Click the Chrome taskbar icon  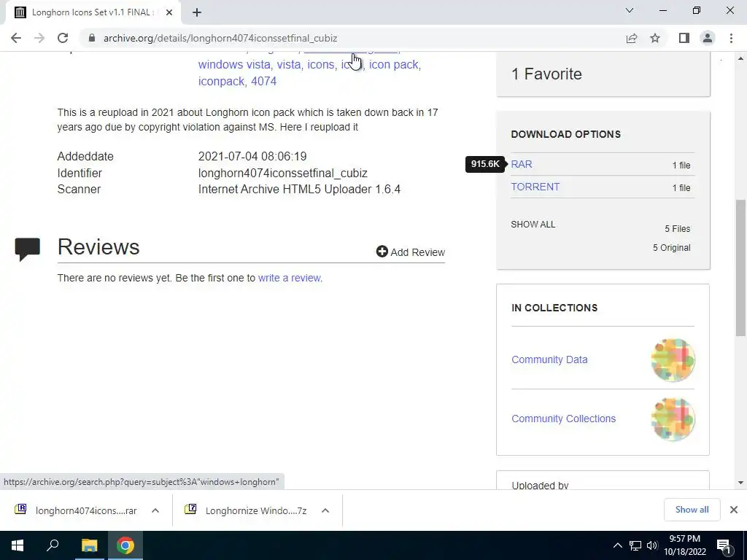point(125,545)
